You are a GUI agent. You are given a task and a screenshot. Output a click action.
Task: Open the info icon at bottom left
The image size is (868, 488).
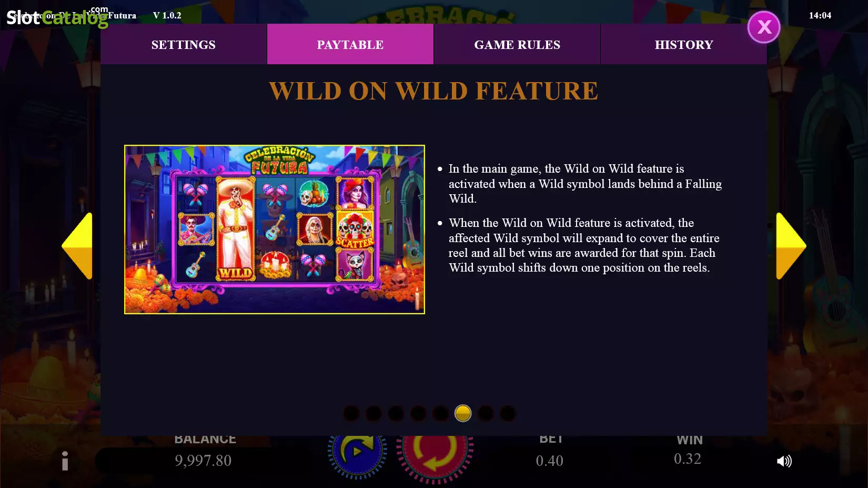click(65, 461)
